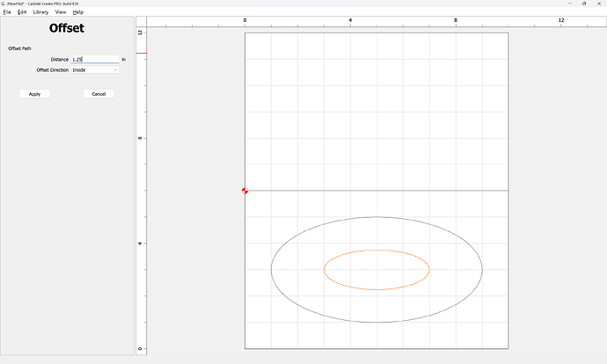607x364 pixels.
Task: Apply the offset path
Action: click(x=34, y=93)
